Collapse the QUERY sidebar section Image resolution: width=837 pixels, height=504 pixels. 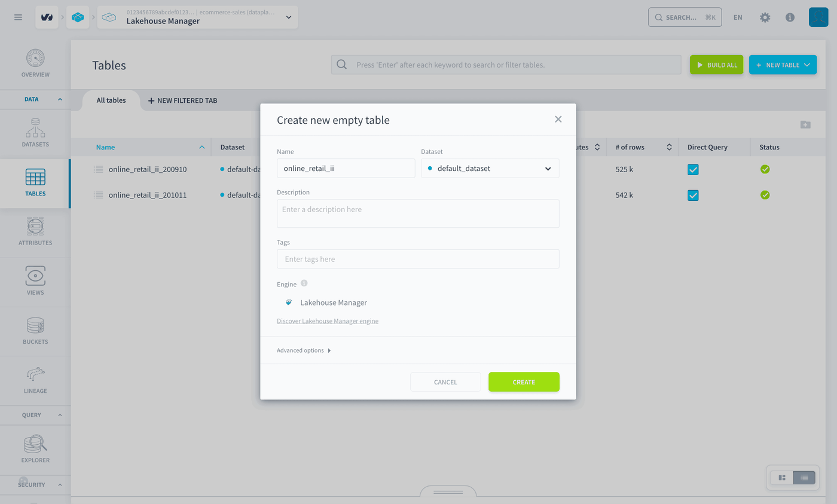click(35, 415)
